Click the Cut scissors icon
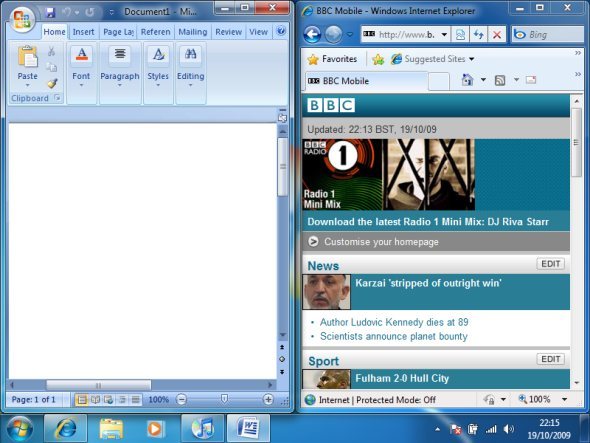 click(x=52, y=52)
